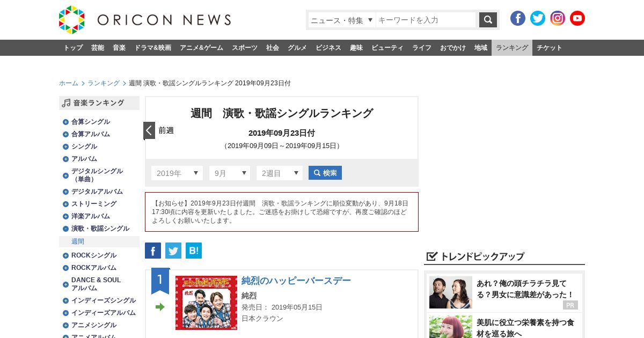Open the 地域 nav item
Viewport: 644px width, 338px height.
481,48
